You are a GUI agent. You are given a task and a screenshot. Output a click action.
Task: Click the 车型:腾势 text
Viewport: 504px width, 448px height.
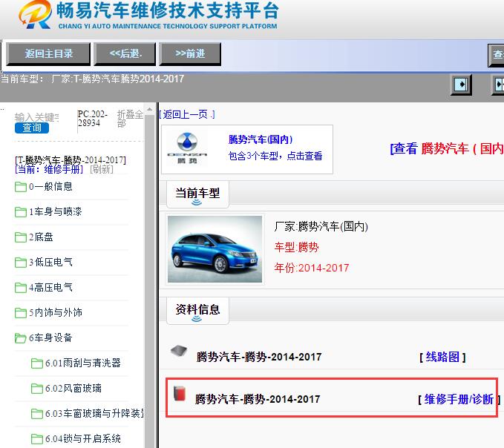click(296, 247)
